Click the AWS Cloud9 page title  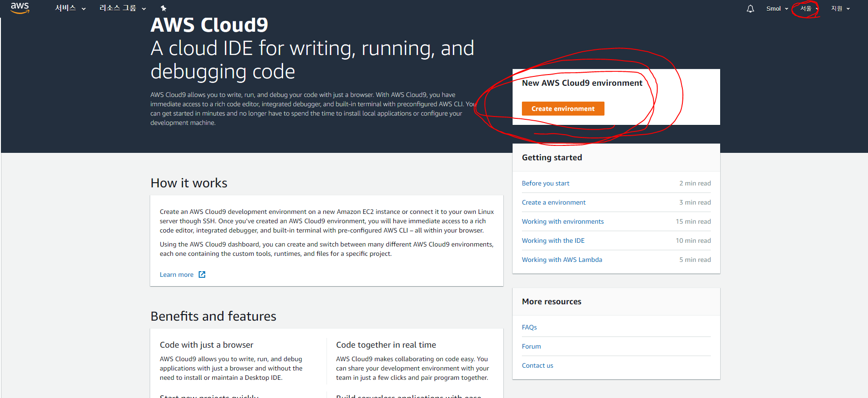(209, 25)
